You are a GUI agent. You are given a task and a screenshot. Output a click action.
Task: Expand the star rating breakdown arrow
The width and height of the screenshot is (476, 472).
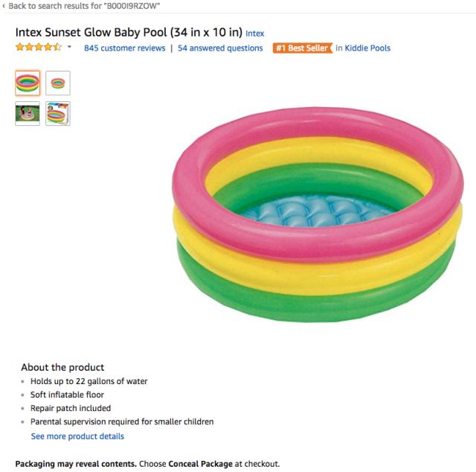[69, 48]
